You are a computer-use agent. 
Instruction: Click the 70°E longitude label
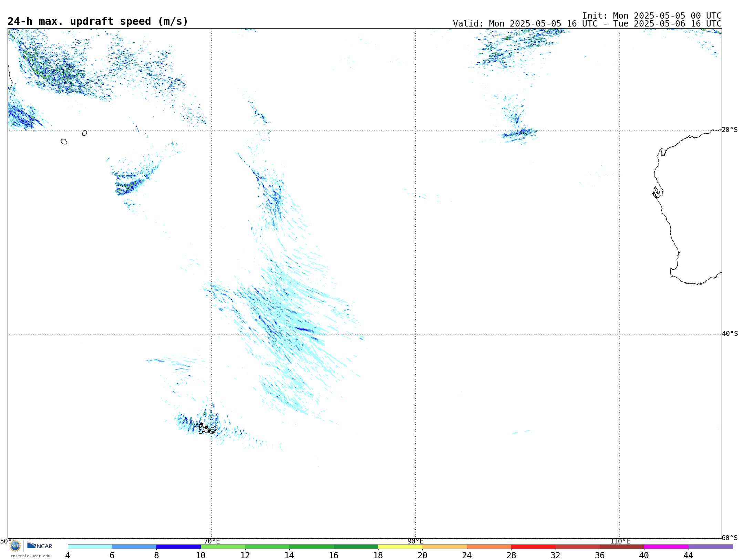pyautogui.click(x=212, y=541)
